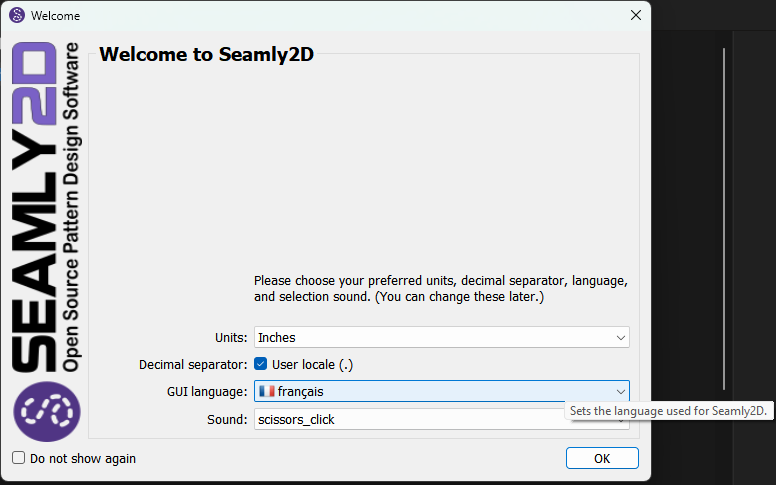Click the chevron arrow of the Units combo box

tap(621, 338)
